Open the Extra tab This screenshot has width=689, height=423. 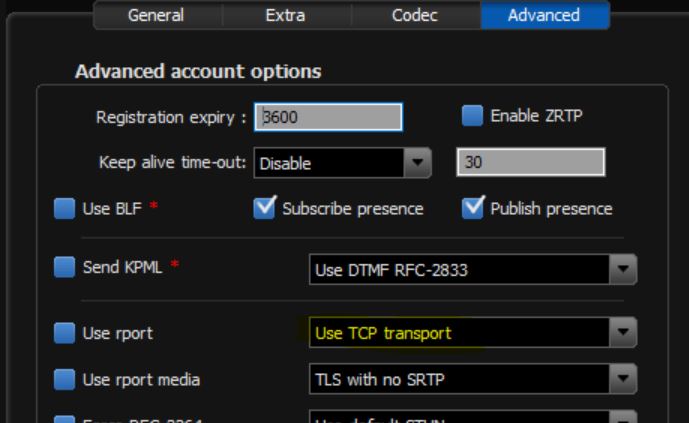coord(285,15)
